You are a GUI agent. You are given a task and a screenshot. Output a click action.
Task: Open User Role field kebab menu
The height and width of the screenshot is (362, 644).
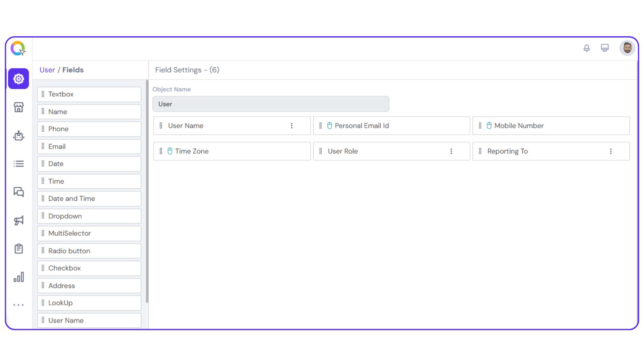tap(451, 151)
